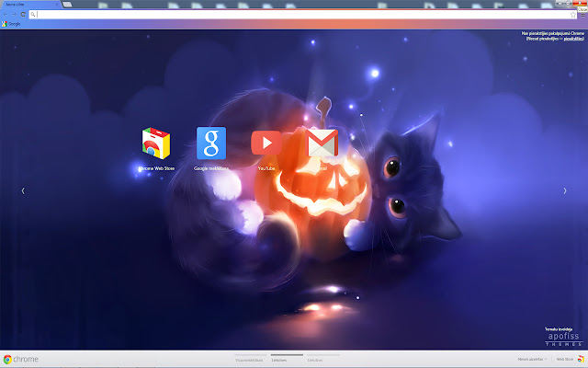Select the active New Tab page tab
The height and width of the screenshot is (368, 588).
click(x=30, y=5)
